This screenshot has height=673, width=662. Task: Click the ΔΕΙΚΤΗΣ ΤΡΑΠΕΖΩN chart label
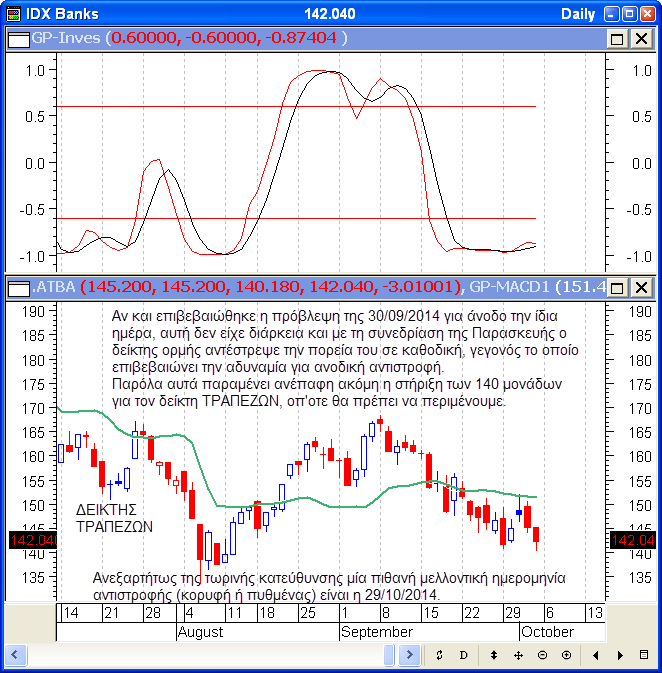[115, 518]
